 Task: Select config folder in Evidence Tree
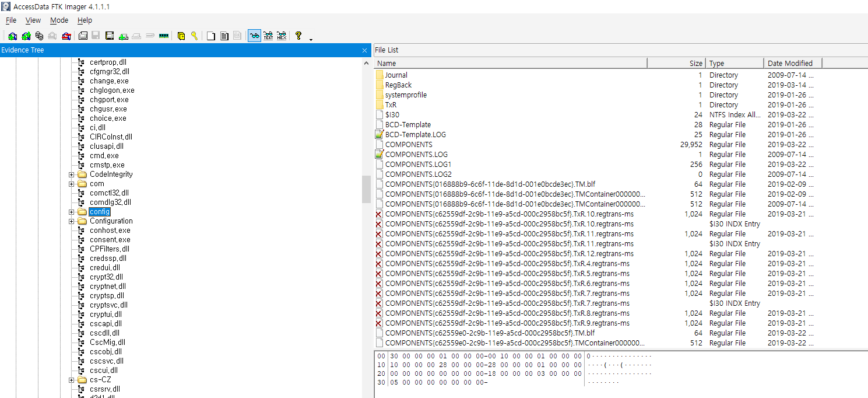pyautogui.click(x=100, y=212)
